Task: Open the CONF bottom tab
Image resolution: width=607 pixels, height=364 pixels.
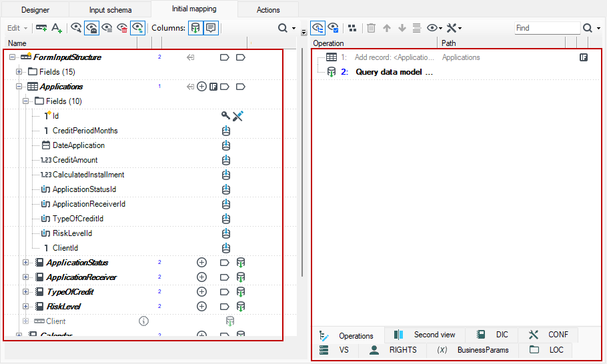Action: click(x=548, y=335)
